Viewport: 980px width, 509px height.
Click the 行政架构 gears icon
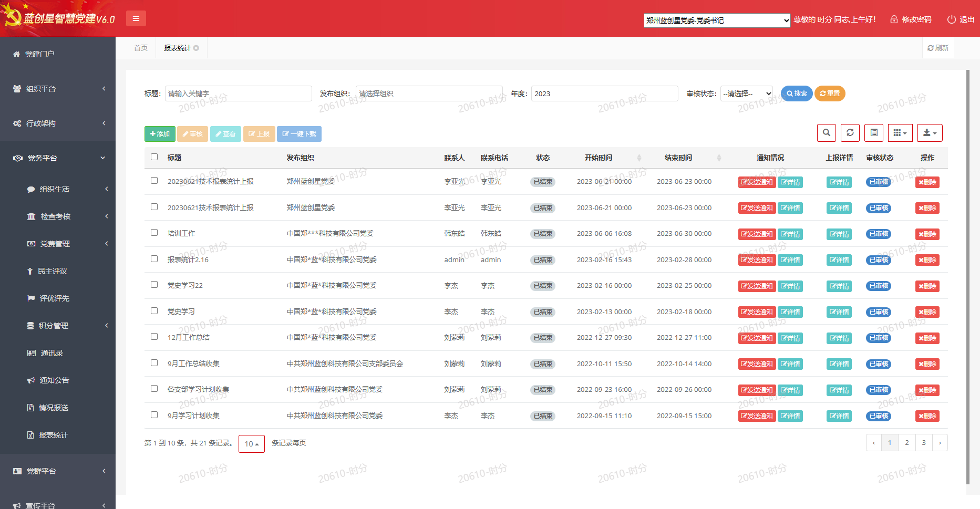pyautogui.click(x=17, y=123)
